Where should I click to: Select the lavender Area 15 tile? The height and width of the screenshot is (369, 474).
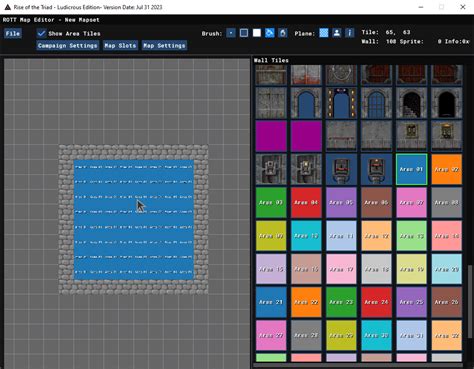(271, 269)
